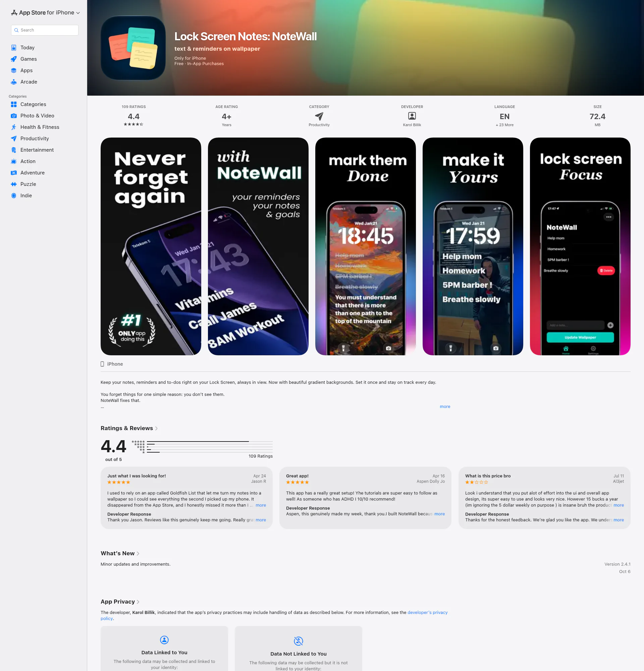Select the Photo & Video camera icon
Image resolution: width=644 pixels, height=671 pixels.
[14, 116]
